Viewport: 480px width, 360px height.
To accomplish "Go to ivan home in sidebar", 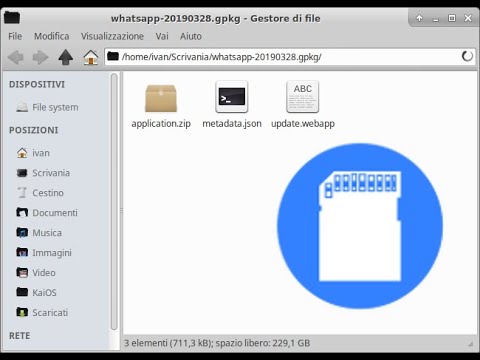I will pyautogui.click(x=41, y=153).
